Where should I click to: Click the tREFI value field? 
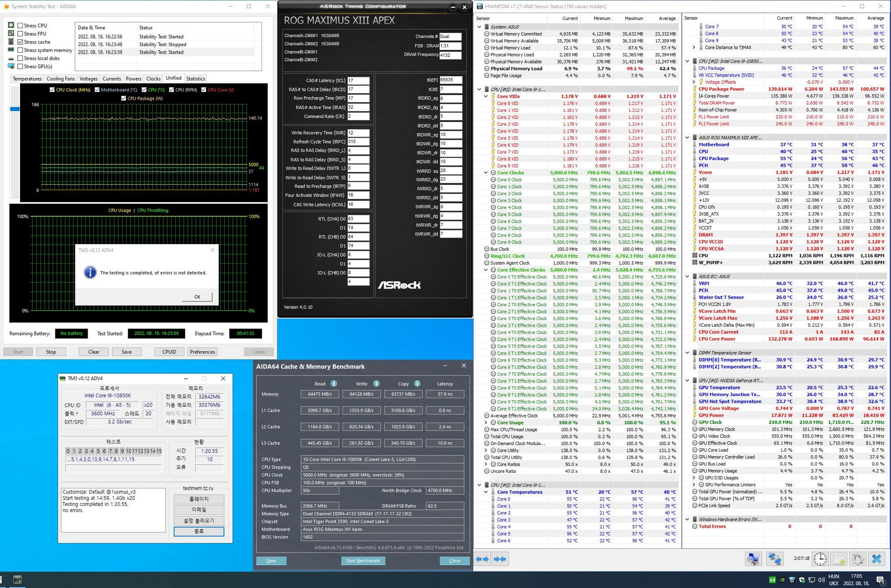pos(450,80)
